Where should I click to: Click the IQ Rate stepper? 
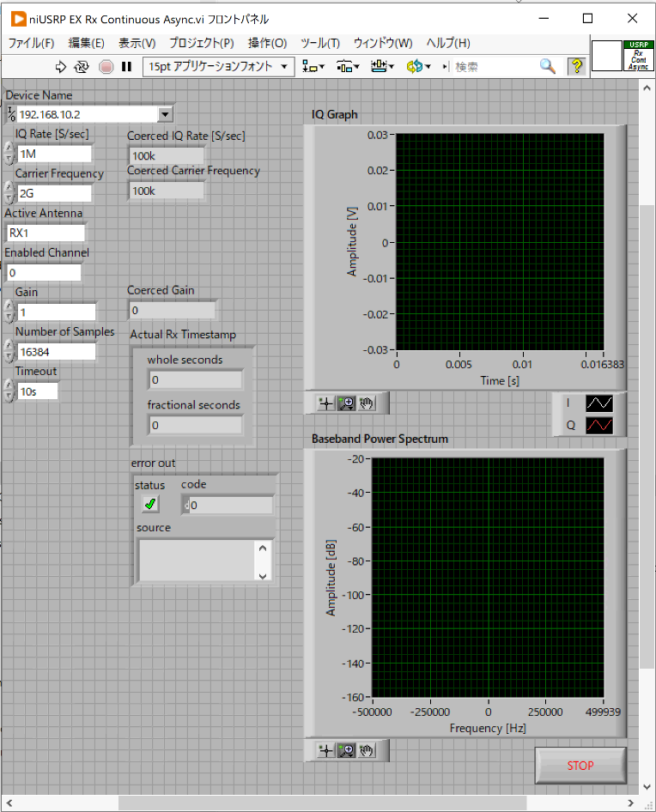click(9, 154)
